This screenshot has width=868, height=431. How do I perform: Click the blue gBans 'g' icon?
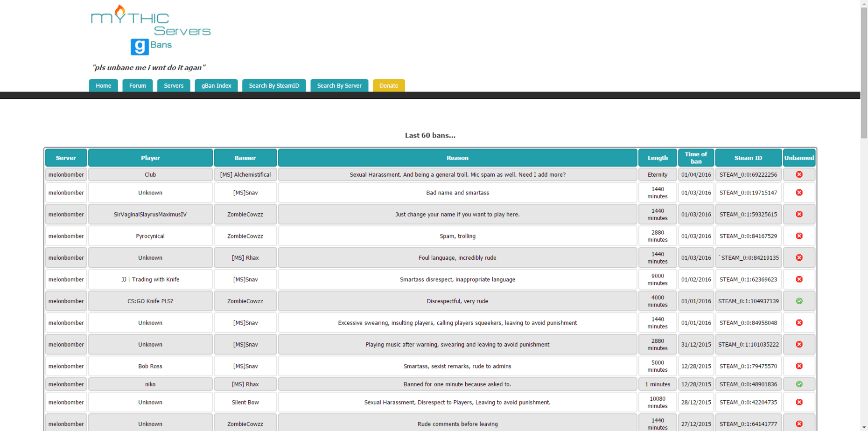(140, 47)
